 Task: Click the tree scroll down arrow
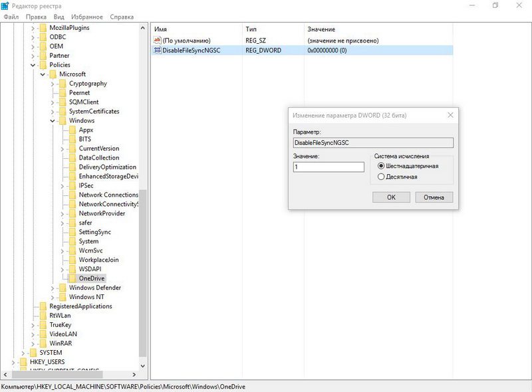143,366
